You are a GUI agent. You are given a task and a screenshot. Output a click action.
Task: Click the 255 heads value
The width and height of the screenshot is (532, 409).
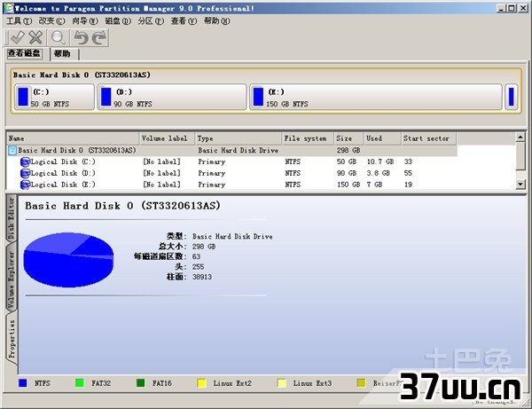[198, 267]
